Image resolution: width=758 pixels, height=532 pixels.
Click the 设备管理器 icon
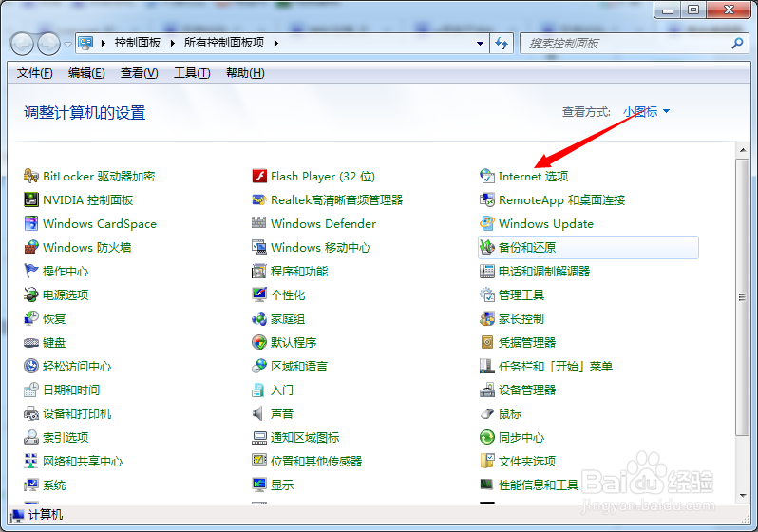coord(486,389)
